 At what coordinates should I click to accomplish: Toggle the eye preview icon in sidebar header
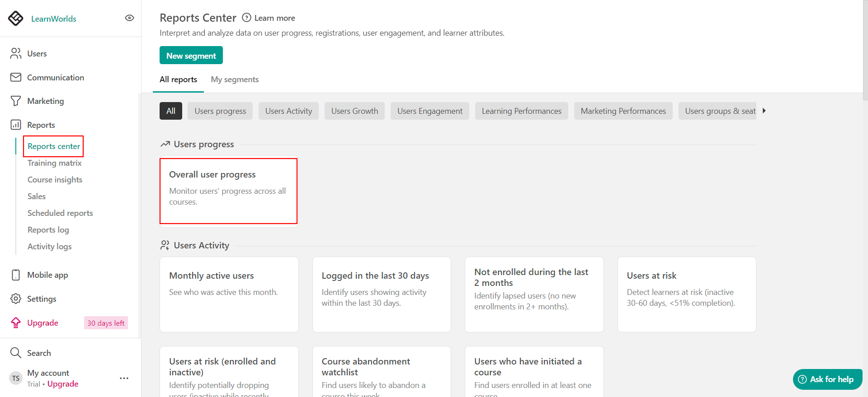pos(129,18)
